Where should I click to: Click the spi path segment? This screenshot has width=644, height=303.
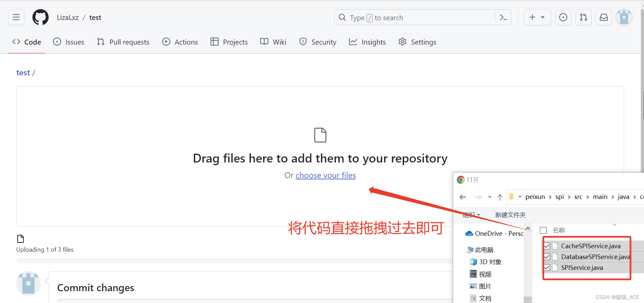pos(560,197)
